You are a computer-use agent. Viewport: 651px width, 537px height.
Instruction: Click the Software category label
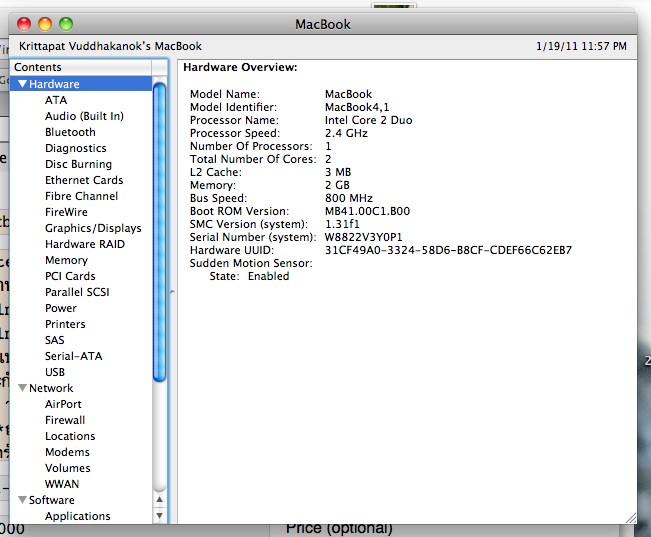52,500
